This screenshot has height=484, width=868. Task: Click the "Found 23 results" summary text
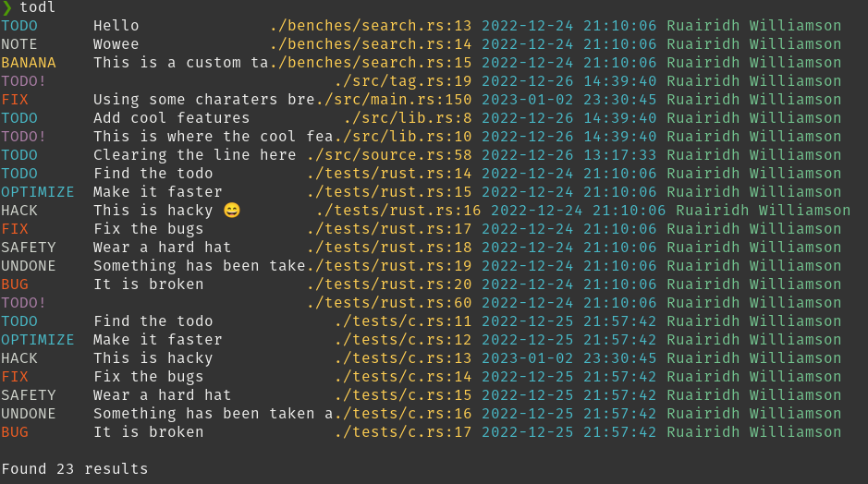(x=75, y=469)
